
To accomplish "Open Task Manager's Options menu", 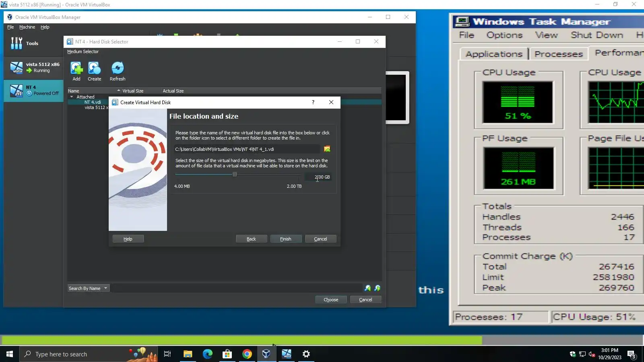I will [504, 35].
